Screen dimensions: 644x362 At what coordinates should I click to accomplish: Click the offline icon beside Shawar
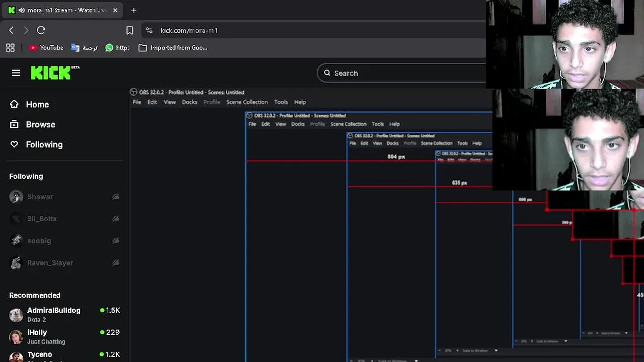(x=116, y=197)
